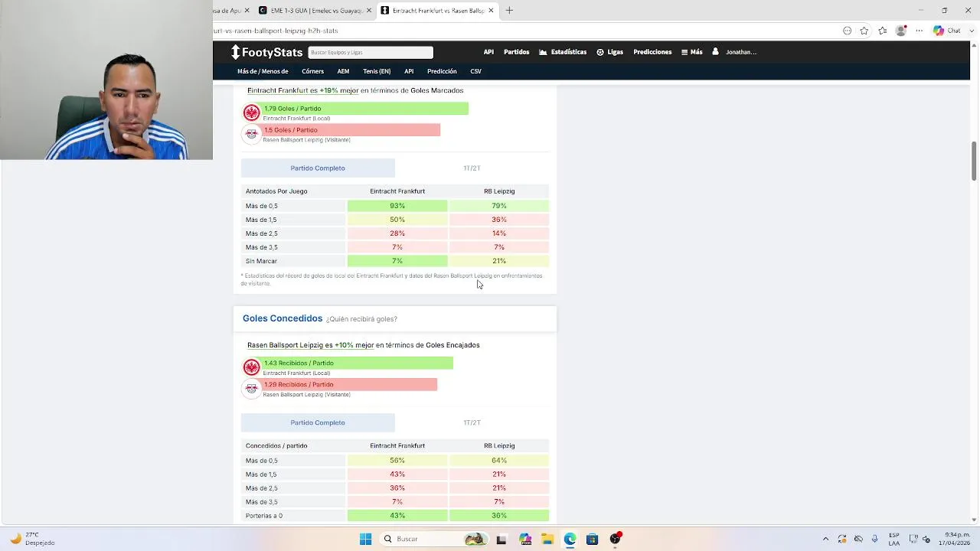Image resolution: width=980 pixels, height=551 pixels.
Task: Open Task View on taskbar
Action: click(x=501, y=539)
